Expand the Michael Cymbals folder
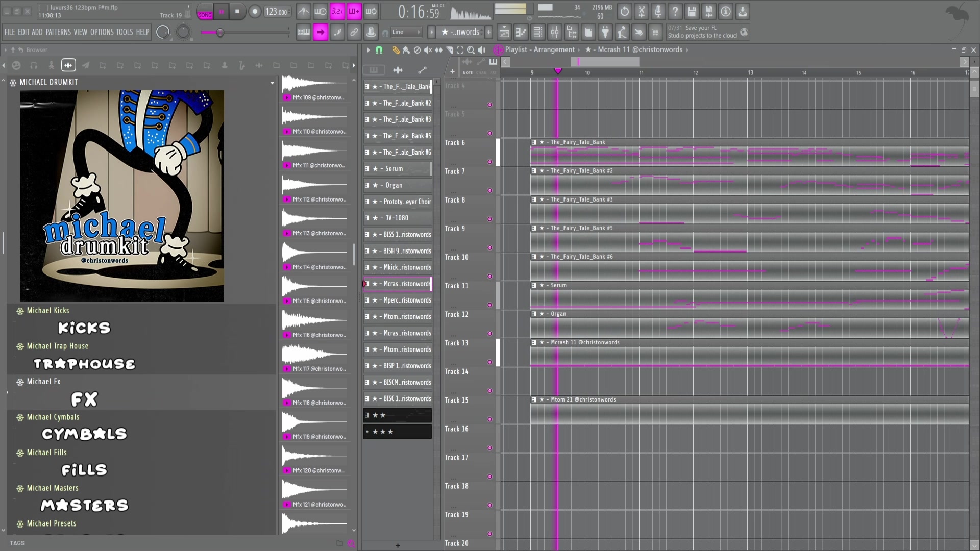980x551 pixels. click(53, 417)
